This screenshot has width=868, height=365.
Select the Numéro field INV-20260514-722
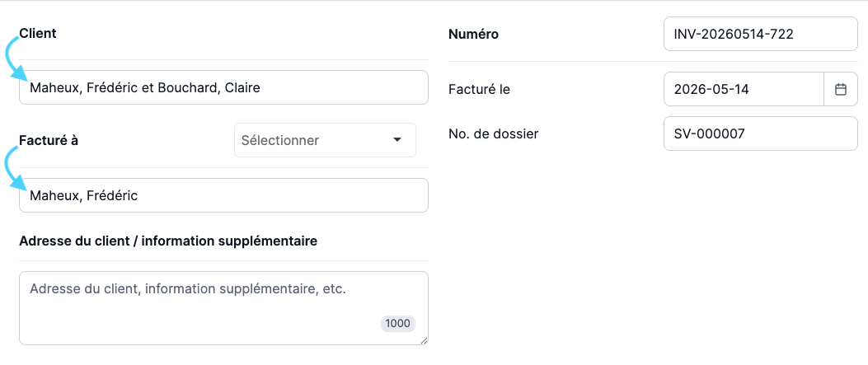[761, 35]
